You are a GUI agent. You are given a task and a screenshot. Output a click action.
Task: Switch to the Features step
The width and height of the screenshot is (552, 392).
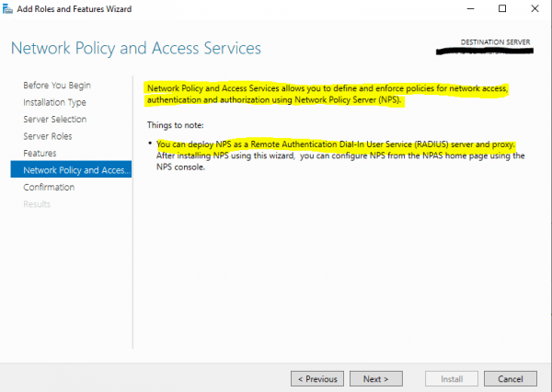[x=40, y=153]
